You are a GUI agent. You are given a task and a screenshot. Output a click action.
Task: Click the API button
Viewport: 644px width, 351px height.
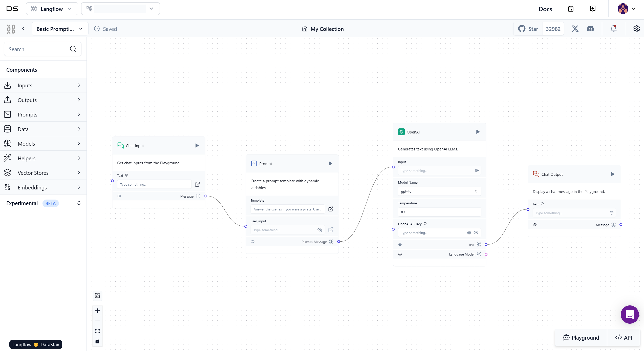[x=624, y=338]
